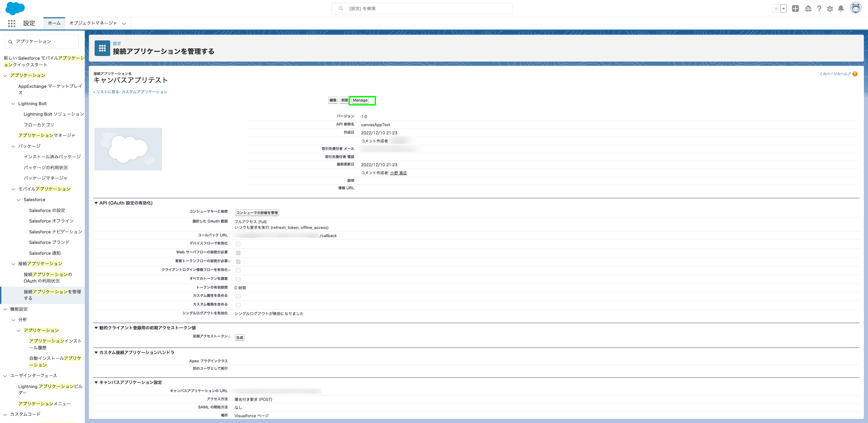Screen dimensions: 868x423
Task: Click the setup gear icon
Action: 830,8
